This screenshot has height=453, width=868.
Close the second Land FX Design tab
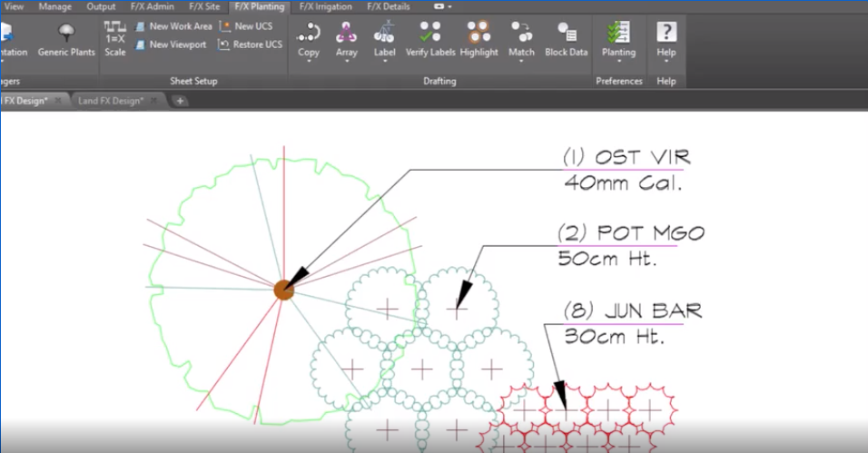pyautogui.click(x=153, y=100)
